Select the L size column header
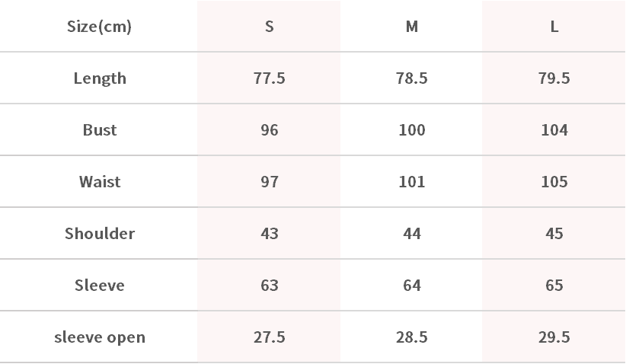The image size is (626, 364). point(554,27)
